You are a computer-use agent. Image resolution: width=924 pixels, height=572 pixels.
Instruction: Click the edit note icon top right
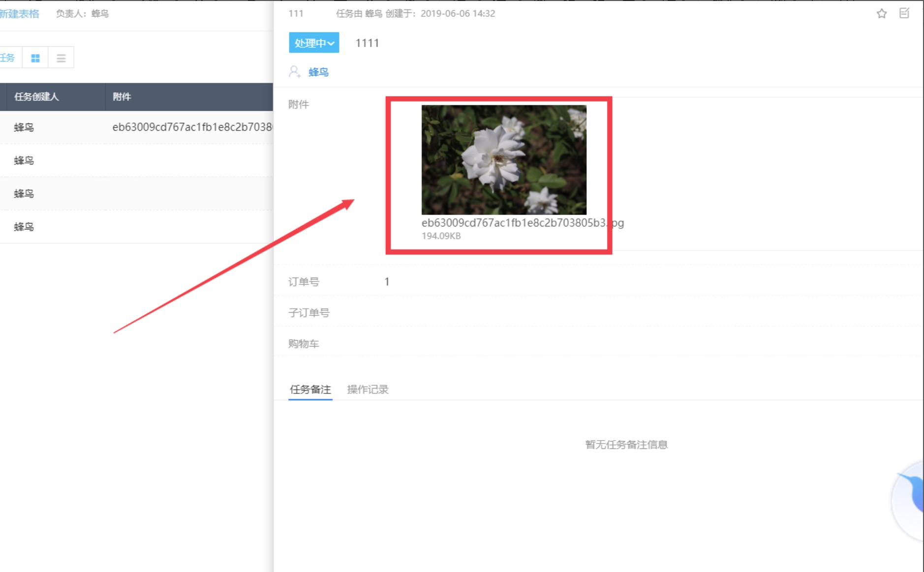point(904,13)
